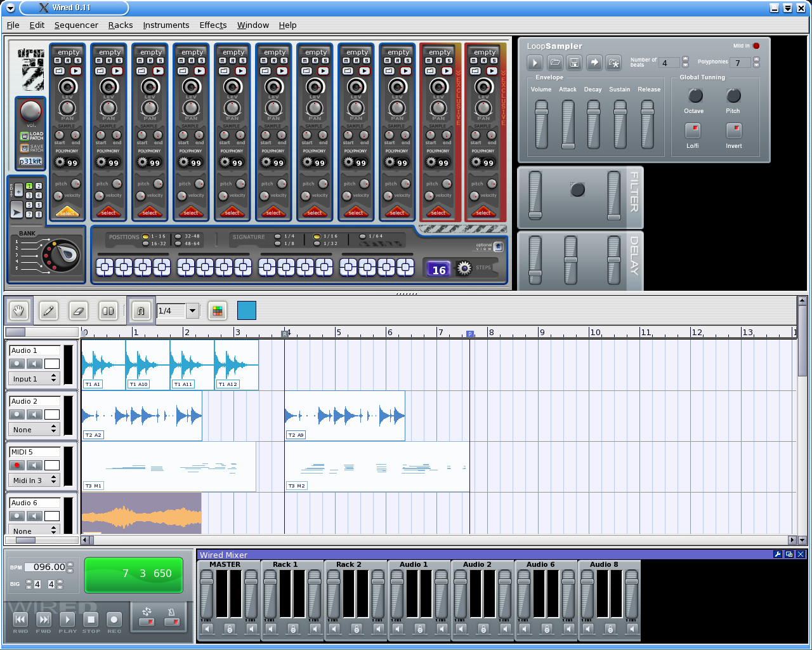The height and width of the screenshot is (650, 812).
Task: Click the T1 A10 audio pattern
Action: pos(148,365)
